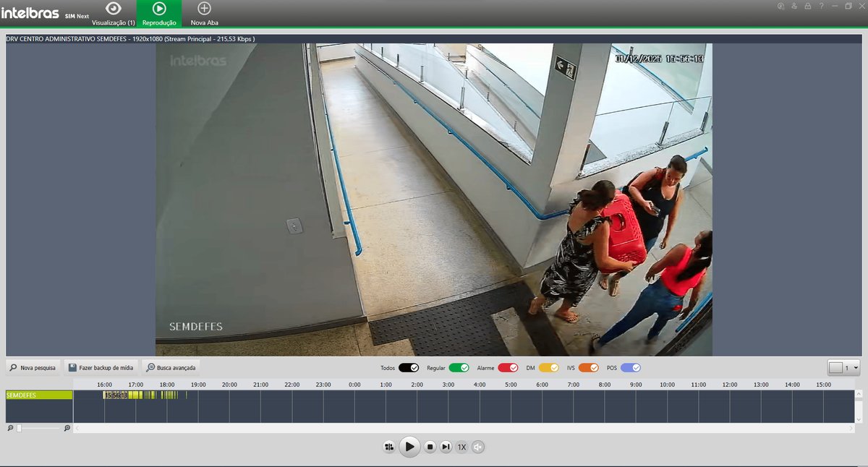Toggle the muted audio speaker icon
Screen dimensions: 868x467
pyautogui.click(x=478, y=447)
